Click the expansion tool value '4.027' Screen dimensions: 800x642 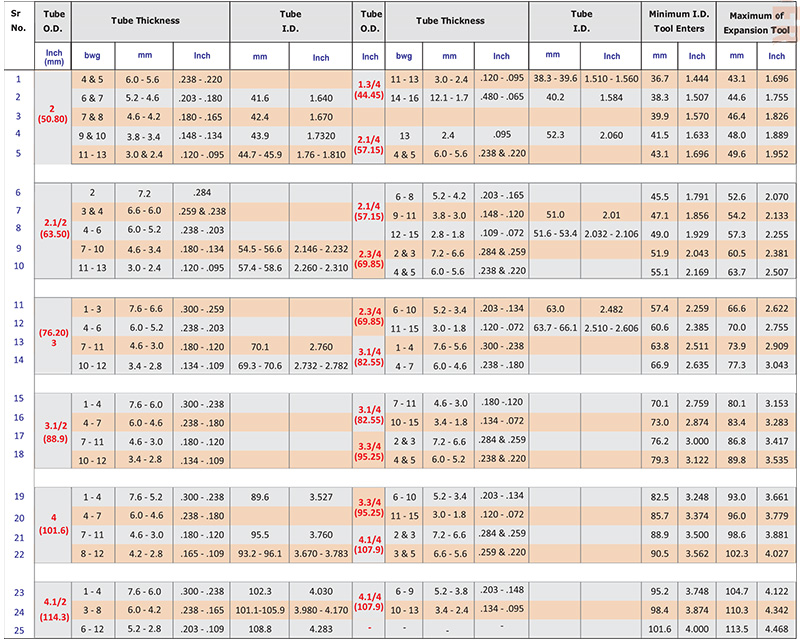[x=777, y=554]
